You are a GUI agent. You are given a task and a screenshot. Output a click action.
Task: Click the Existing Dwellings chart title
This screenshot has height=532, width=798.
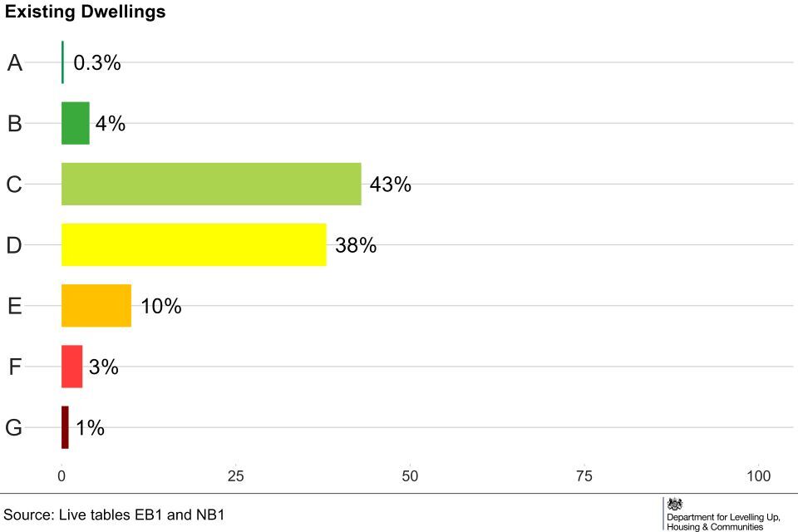tap(85, 12)
